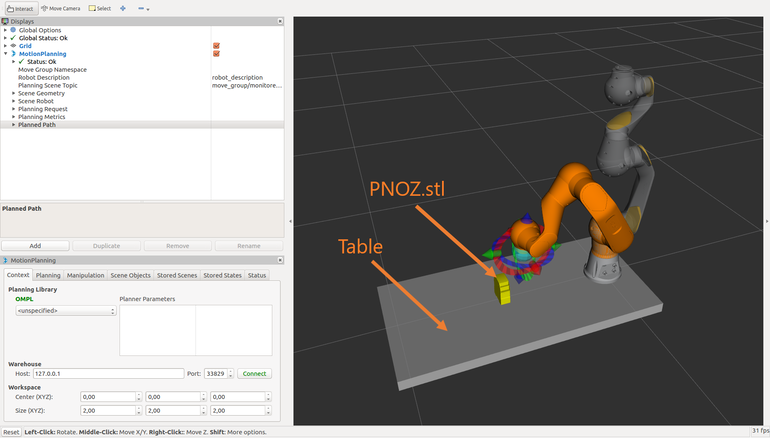The image size is (770, 438).
Task: Open the minus remove-tool dropdown
Action: point(144,8)
